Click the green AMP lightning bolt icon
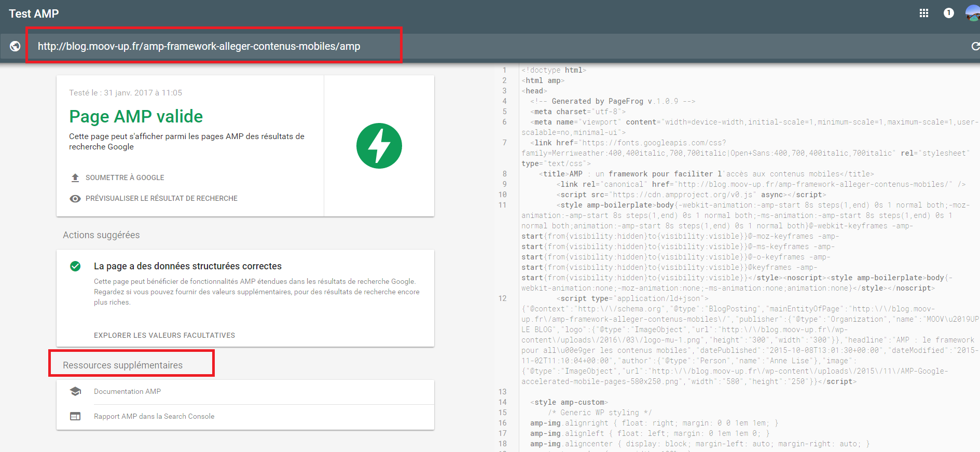980x452 pixels. click(379, 146)
